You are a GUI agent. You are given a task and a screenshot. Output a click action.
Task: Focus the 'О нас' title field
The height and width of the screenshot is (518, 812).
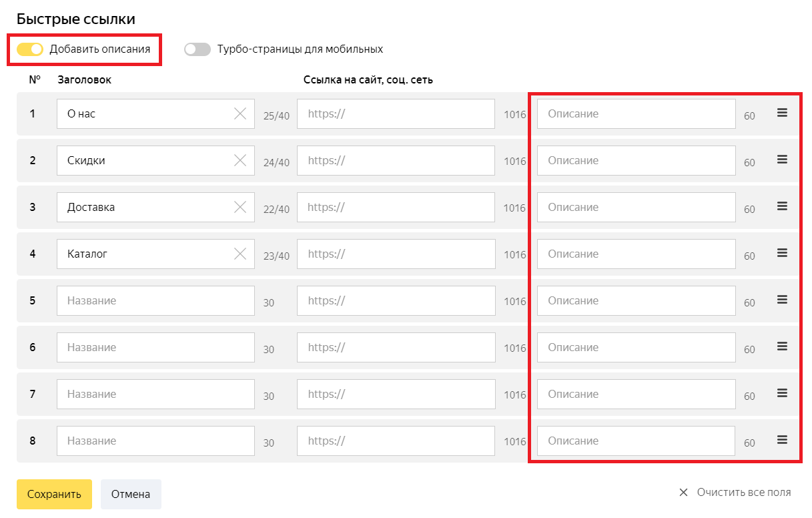[x=155, y=113]
